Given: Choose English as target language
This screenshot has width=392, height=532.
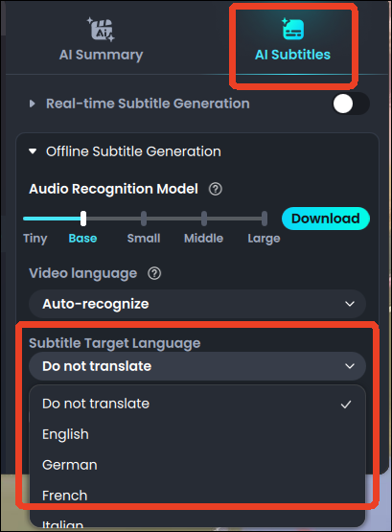Looking at the screenshot, I should click(197, 434).
